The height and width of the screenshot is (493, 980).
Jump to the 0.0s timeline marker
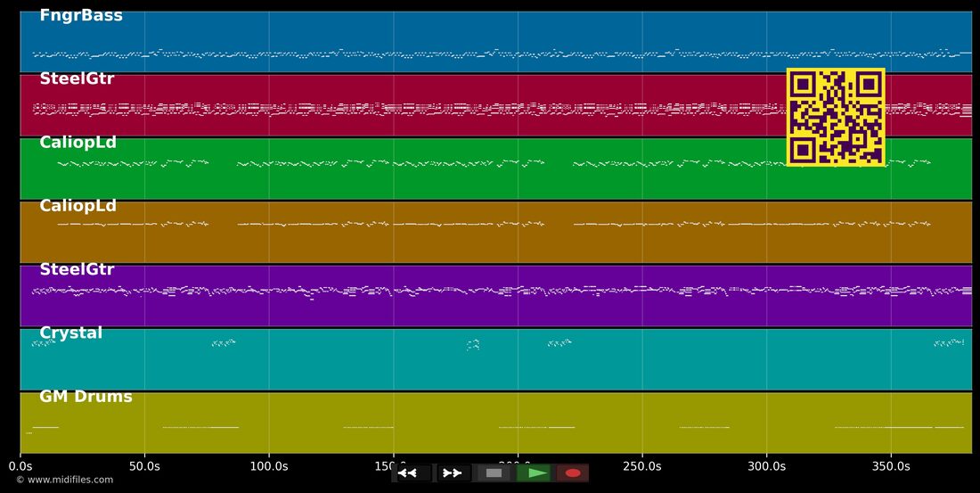point(20,466)
